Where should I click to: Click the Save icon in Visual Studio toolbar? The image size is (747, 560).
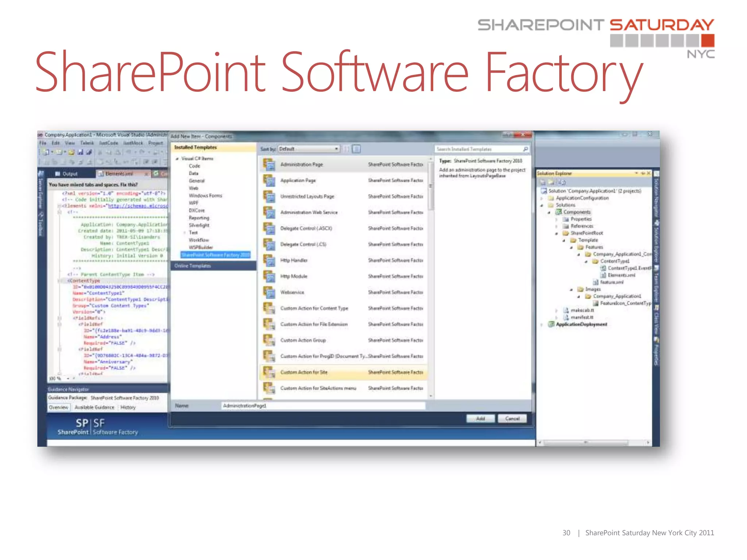pos(80,152)
